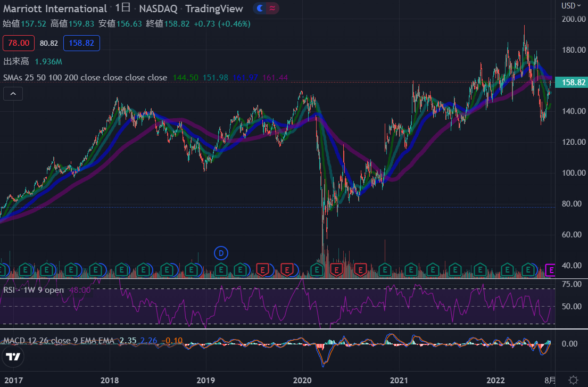This screenshot has height=387, width=588.
Task: Click the TradingView TV logo icon
Action: pyautogui.click(x=13, y=356)
